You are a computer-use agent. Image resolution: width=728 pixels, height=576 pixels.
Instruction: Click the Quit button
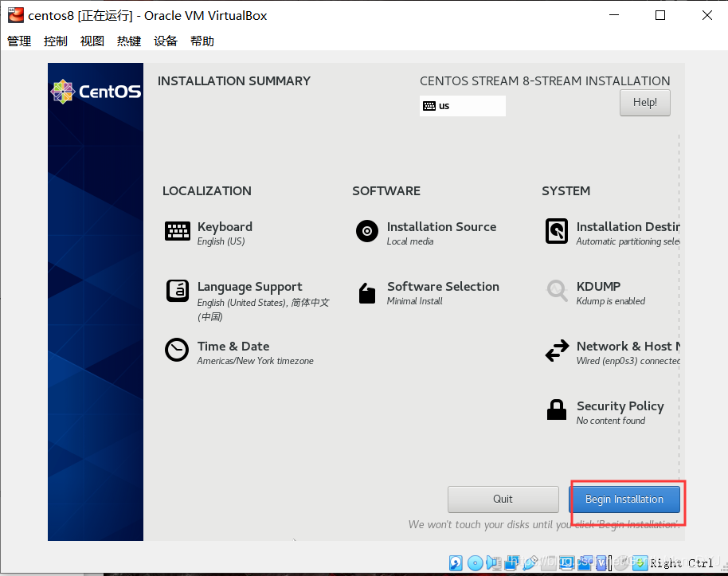click(503, 500)
